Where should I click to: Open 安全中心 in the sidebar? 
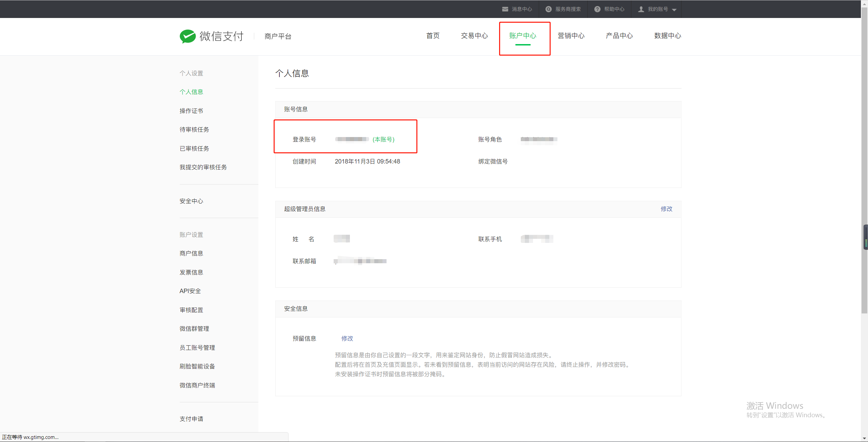[191, 201]
